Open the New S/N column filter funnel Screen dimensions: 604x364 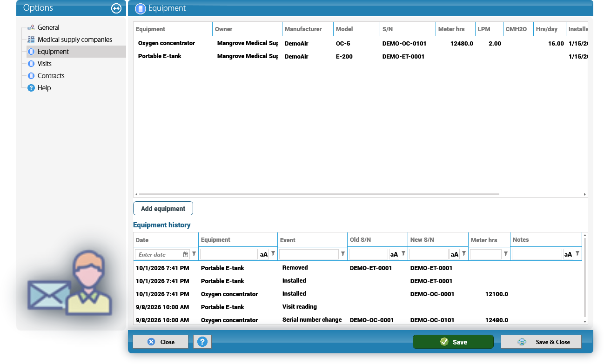click(x=464, y=254)
